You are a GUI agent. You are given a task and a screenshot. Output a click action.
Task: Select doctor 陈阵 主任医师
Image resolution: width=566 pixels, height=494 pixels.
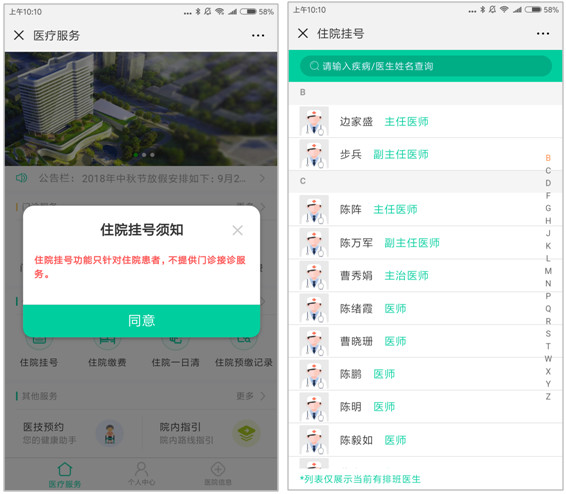[x=425, y=210]
